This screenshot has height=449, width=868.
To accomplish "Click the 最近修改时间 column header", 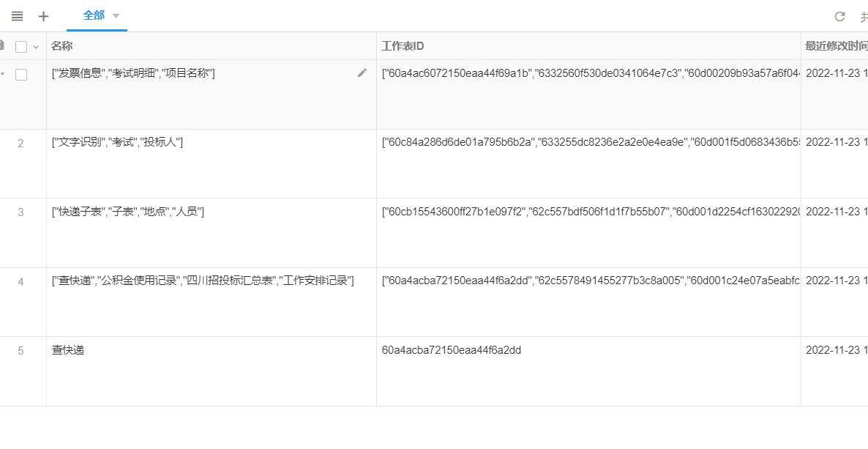I will pos(836,46).
